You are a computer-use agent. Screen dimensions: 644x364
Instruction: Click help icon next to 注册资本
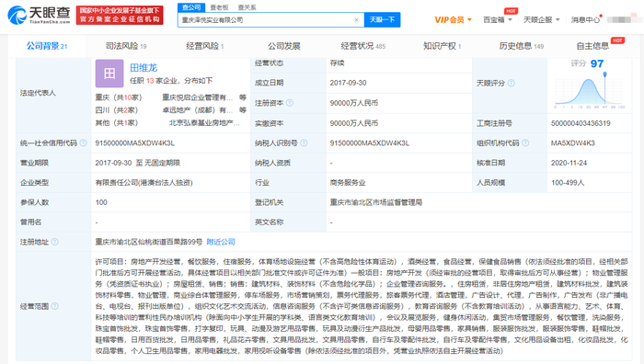click(290, 103)
